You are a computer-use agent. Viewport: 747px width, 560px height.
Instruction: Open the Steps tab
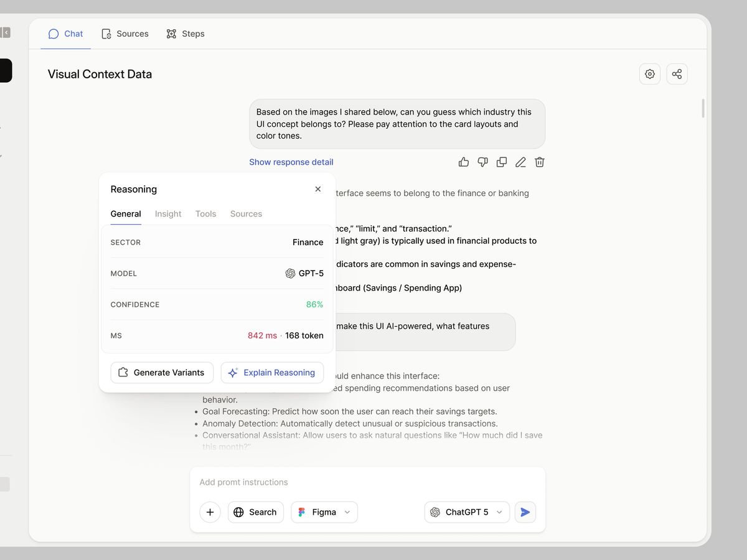pos(186,34)
